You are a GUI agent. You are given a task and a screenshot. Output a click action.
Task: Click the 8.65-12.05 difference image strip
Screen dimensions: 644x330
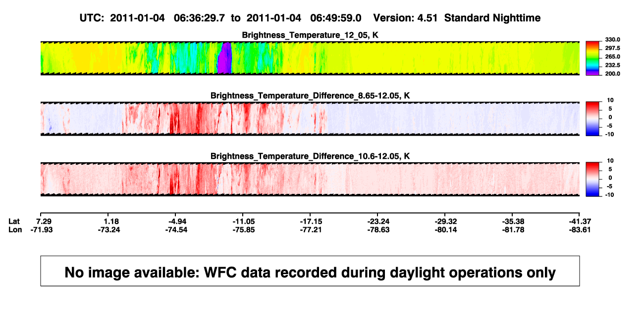(310, 118)
